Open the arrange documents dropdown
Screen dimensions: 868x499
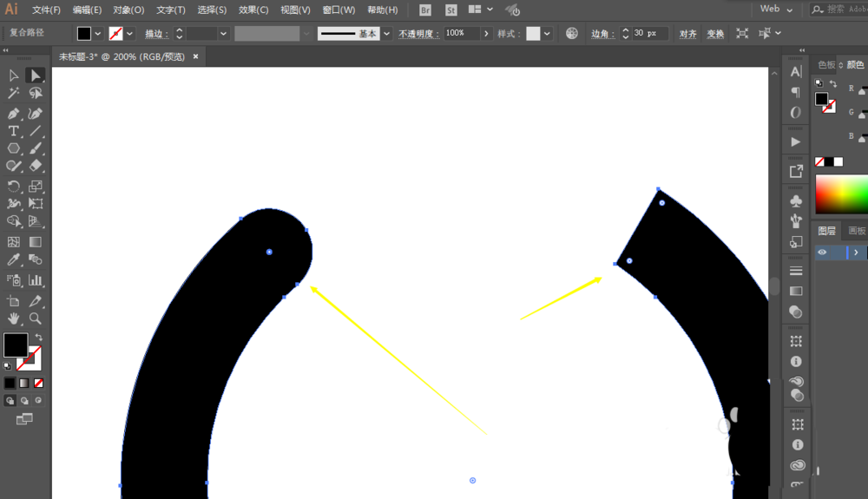pyautogui.click(x=480, y=10)
